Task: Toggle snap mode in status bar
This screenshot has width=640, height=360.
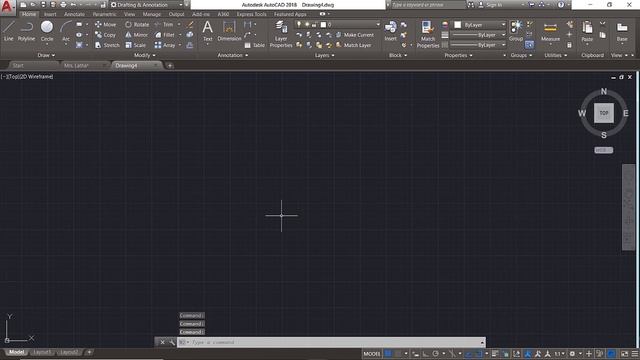Action: [x=398, y=354]
